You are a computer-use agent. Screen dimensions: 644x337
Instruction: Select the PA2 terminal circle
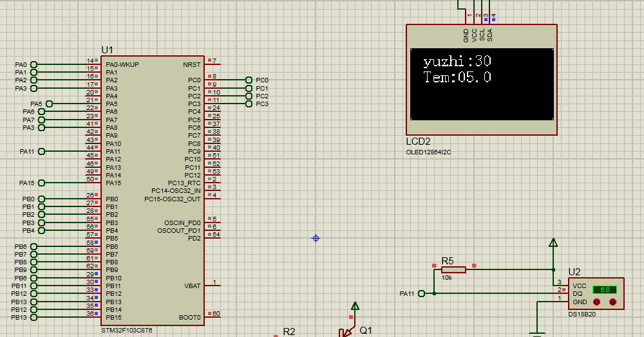33,80
